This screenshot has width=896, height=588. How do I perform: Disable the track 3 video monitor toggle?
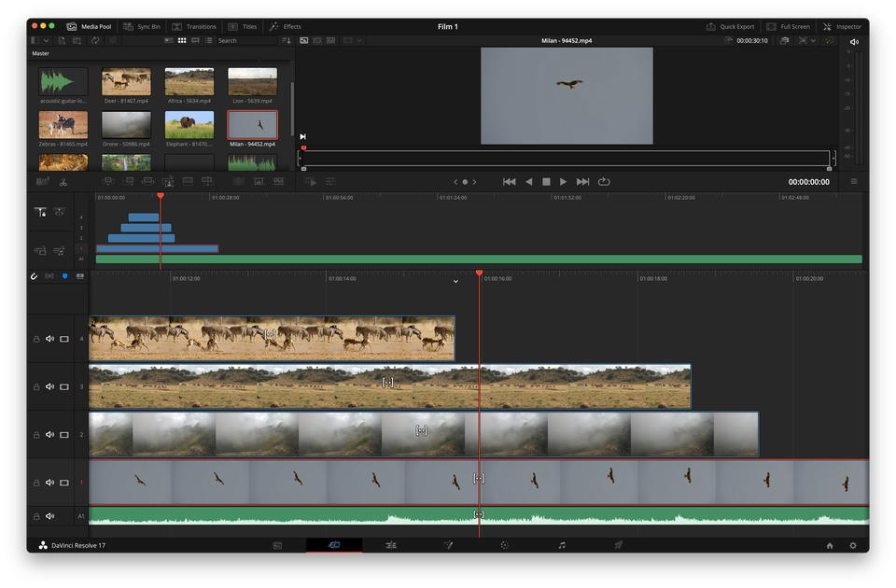coord(63,385)
